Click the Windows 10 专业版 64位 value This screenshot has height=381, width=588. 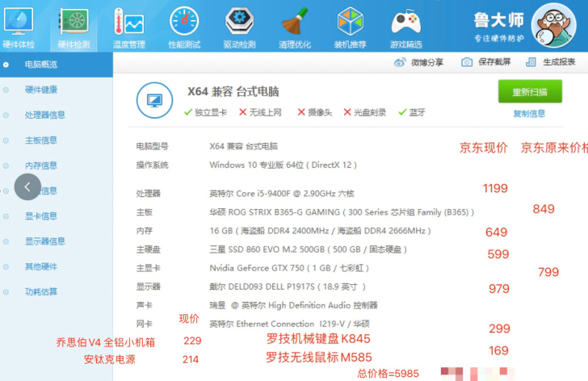pos(283,165)
